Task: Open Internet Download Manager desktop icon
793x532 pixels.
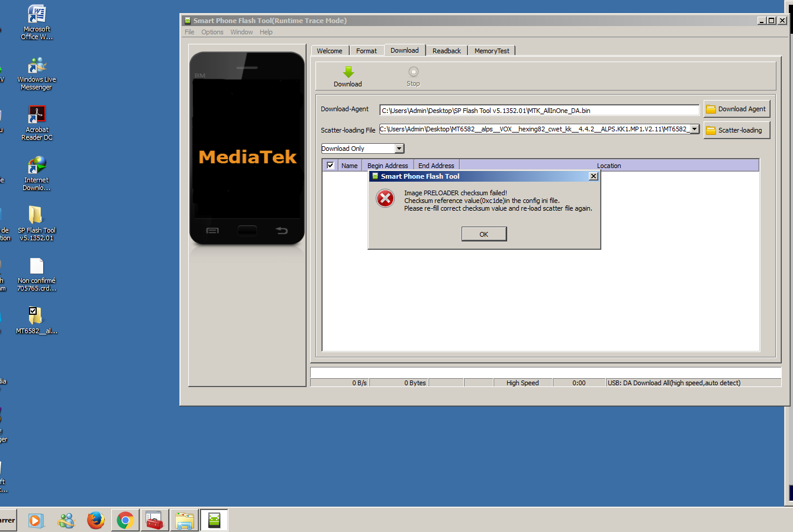Action: [37, 165]
